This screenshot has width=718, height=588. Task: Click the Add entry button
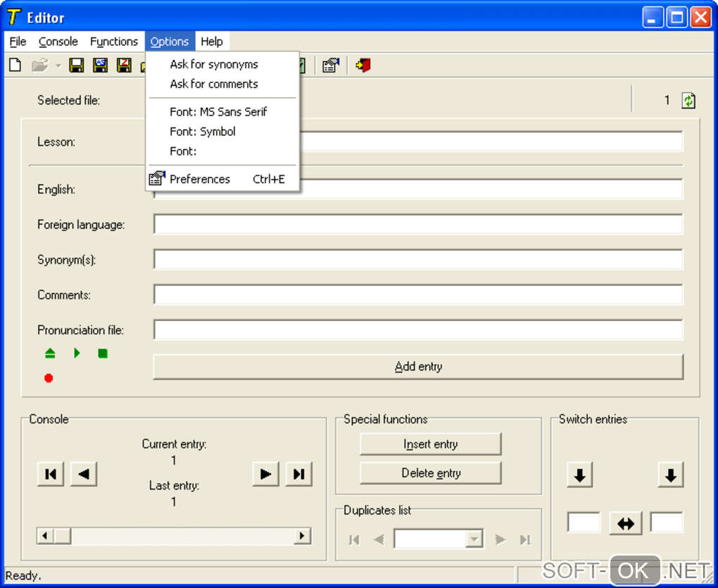418,366
